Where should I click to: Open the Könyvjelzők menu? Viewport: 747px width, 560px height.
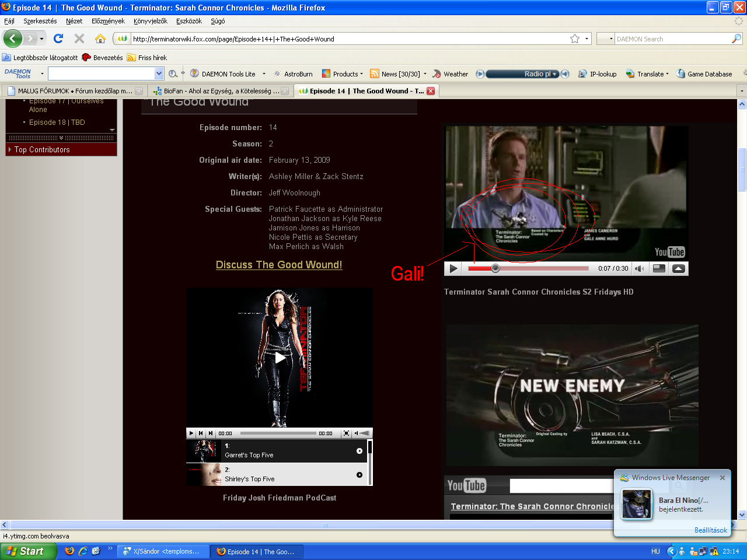[151, 21]
